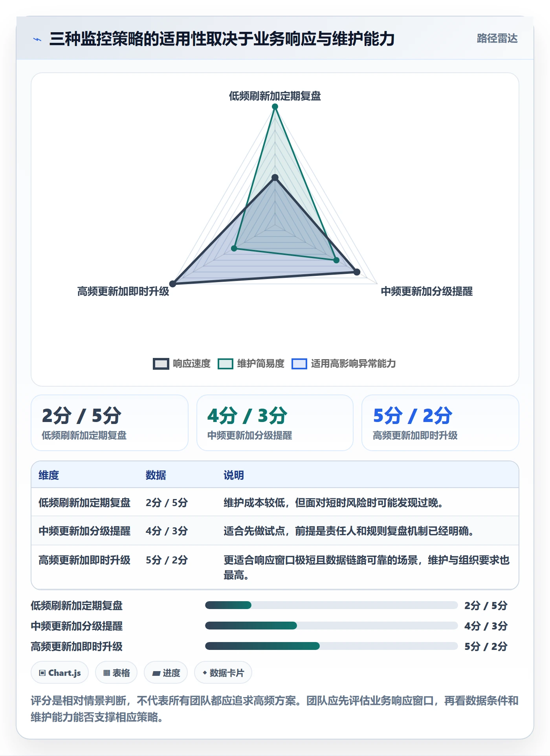This screenshot has height=756, width=550.
Task: Click the Chart.js chip
Action: tap(60, 673)
